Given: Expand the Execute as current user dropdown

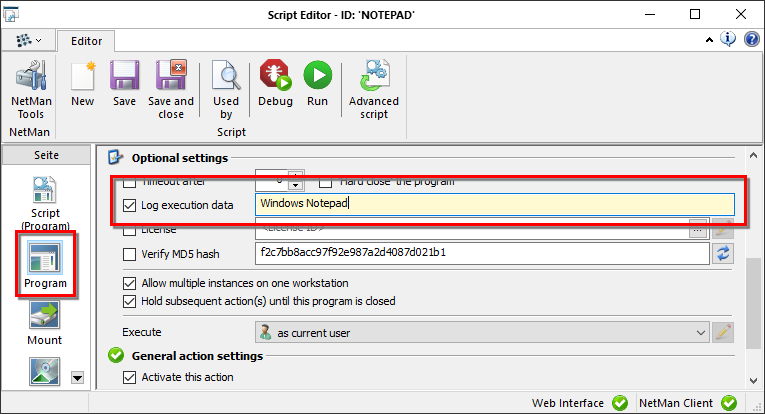Looking at the screenshot, I should (699, 332).
